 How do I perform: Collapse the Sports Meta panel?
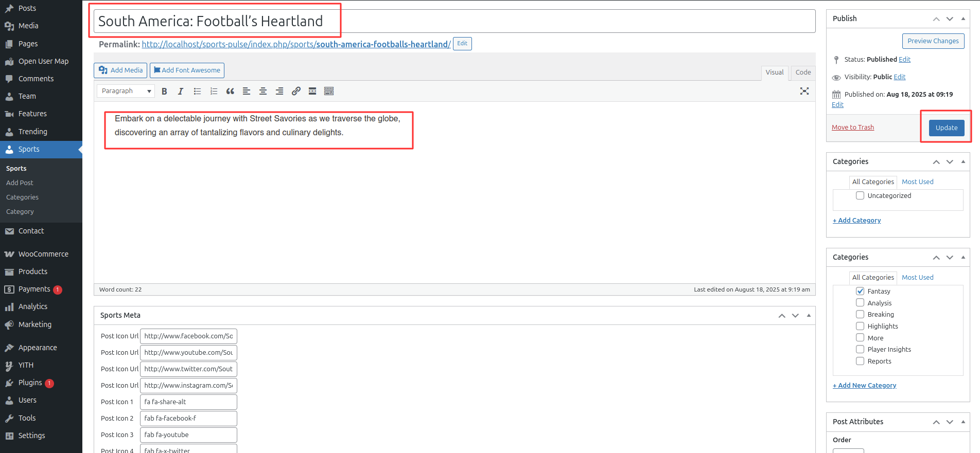(x=809, y=315)
